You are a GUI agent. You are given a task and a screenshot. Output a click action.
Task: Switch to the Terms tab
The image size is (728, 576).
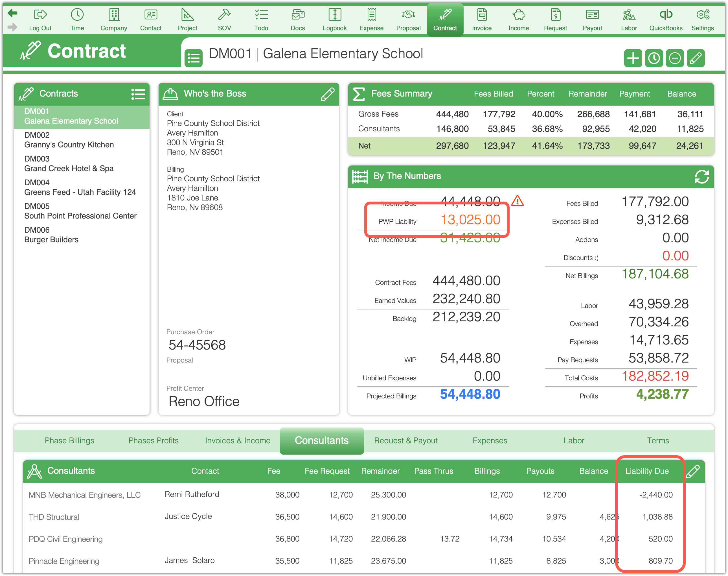[x=657, y=440]
